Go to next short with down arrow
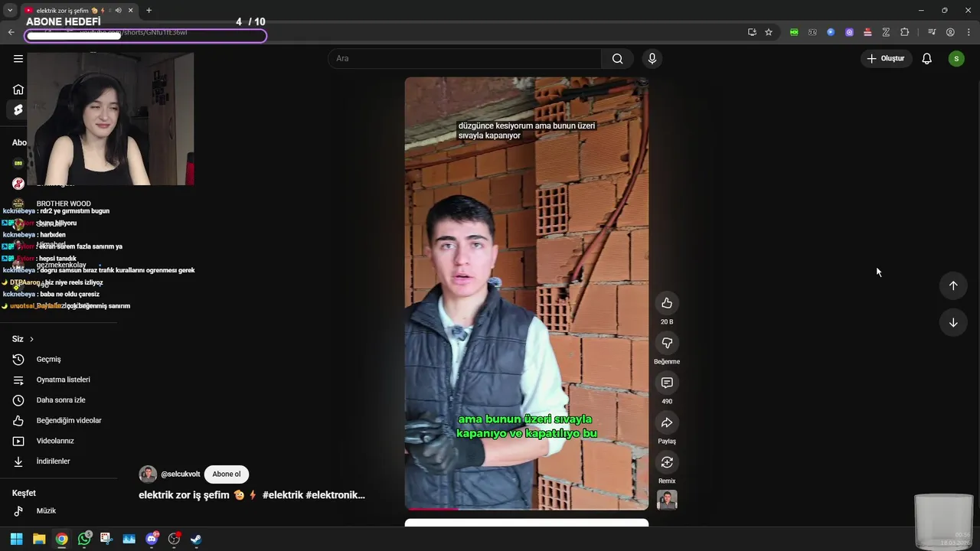Image resolution: width=980 pixels, height=551 pixels. (x=953, y=322)
